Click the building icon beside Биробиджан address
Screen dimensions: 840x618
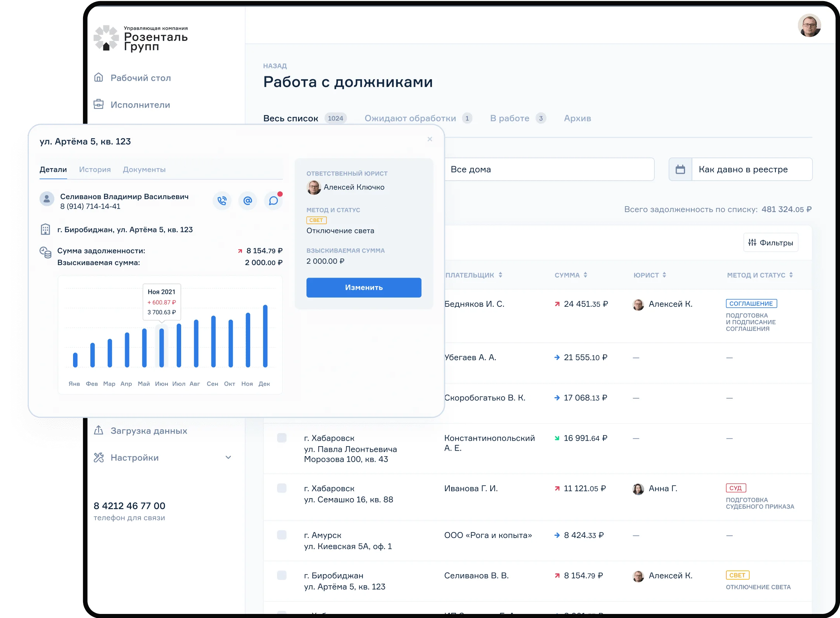(x=45, y=229)
